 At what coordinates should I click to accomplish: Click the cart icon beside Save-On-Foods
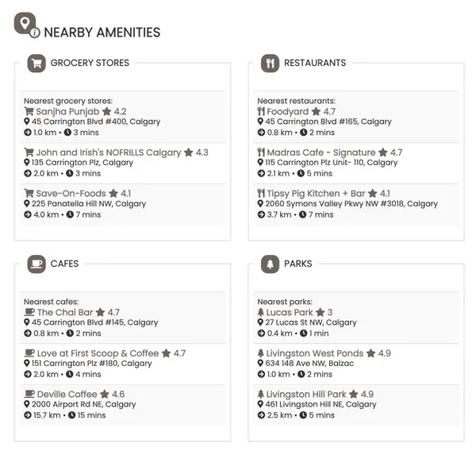point(29,193)
